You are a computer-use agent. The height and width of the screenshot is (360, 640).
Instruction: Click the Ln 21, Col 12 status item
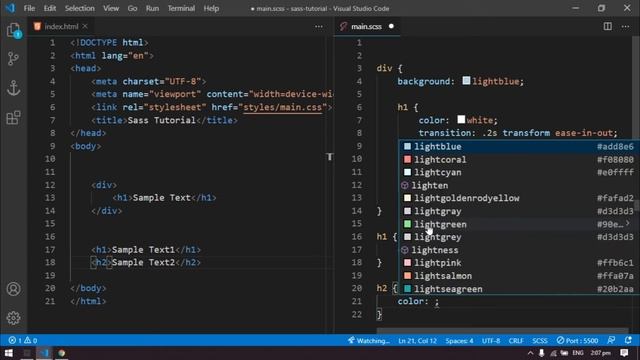(x=417, y=340)
